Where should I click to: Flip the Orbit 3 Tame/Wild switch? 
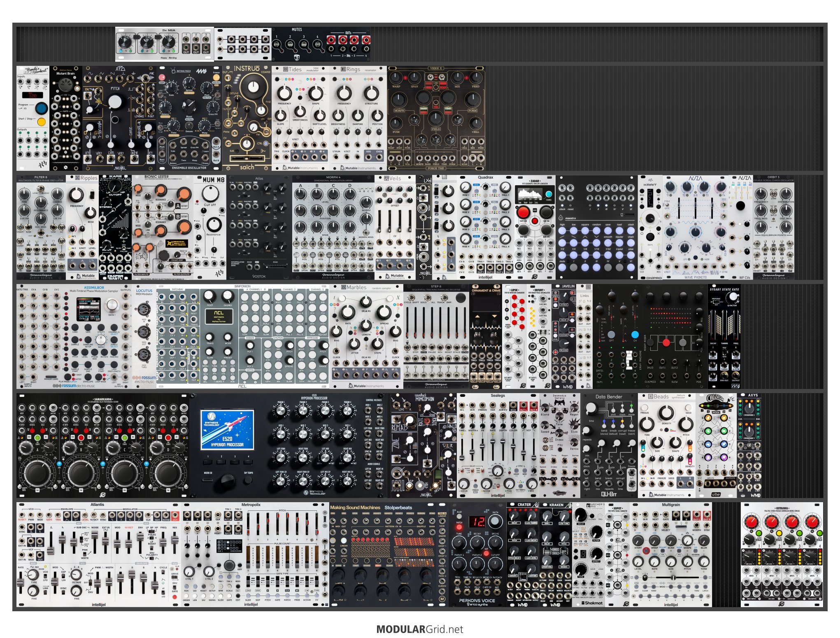pos(774,210)
